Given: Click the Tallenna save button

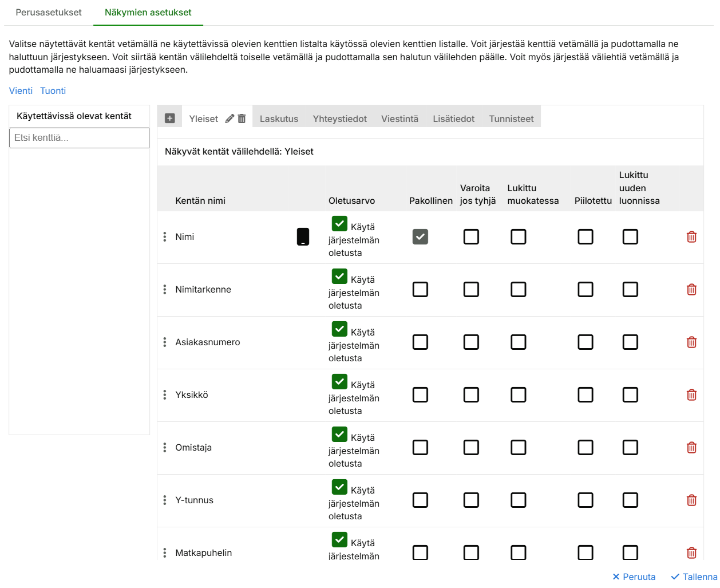Looking at the screenshot, I should [694, 577].
